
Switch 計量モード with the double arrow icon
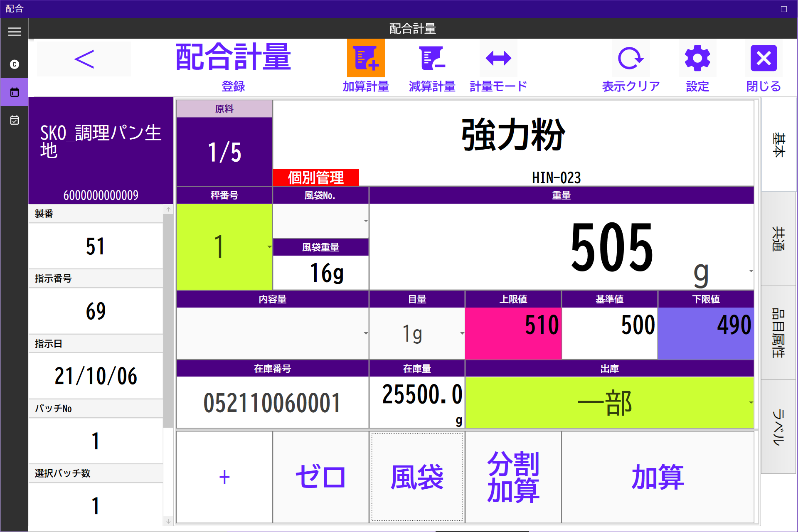click(498, 59)
